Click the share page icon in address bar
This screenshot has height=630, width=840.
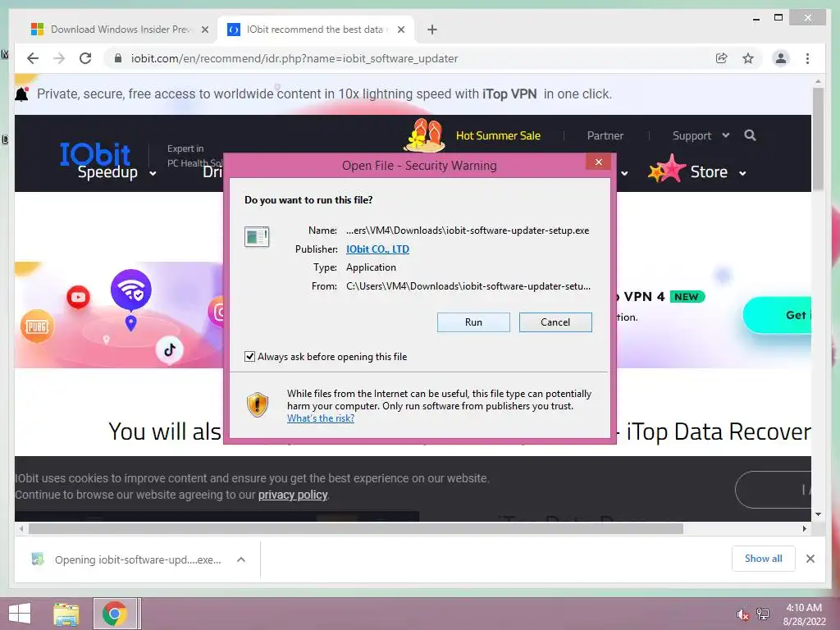(x=722, y=58)
